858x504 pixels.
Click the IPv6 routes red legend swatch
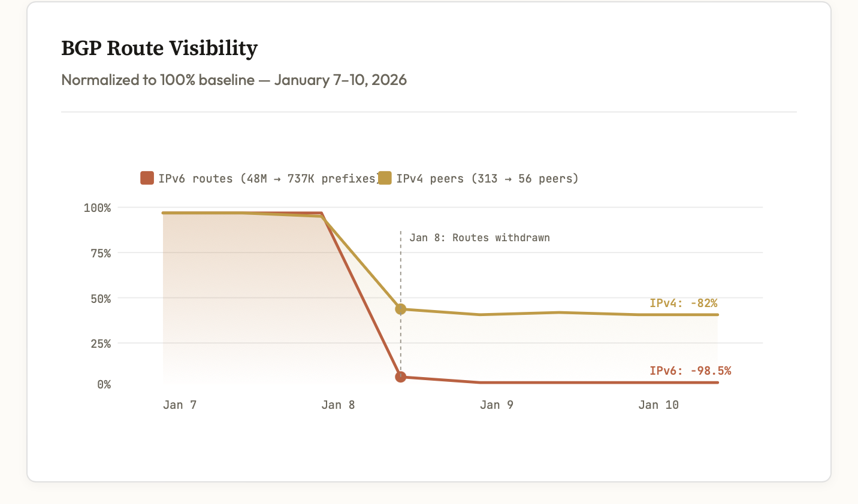(147, 178)
